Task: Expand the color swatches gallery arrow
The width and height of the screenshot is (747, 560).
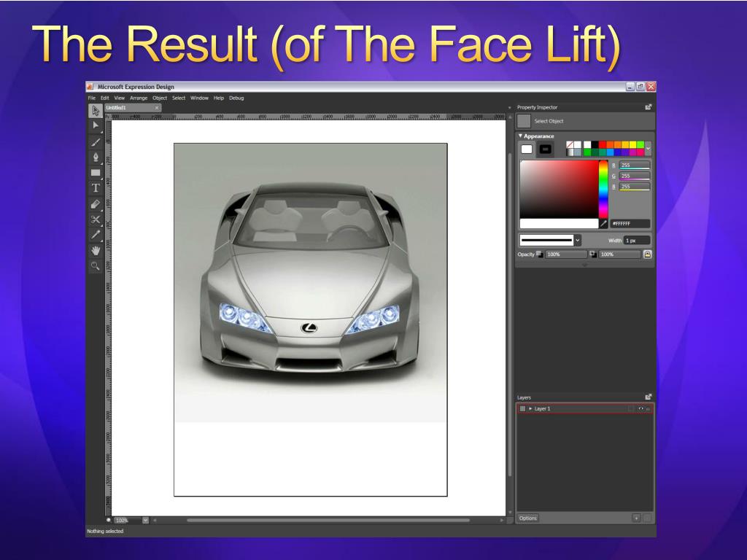Action: (x=648, y=149)
